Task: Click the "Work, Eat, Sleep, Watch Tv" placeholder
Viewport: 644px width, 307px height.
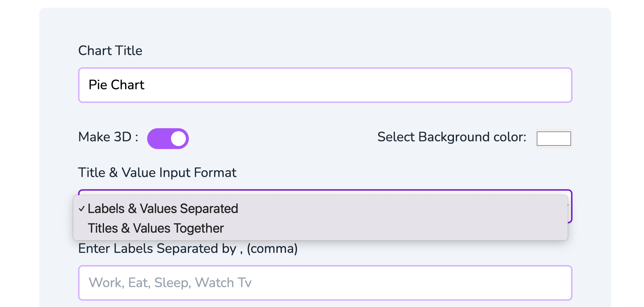Action: point(170,283)
